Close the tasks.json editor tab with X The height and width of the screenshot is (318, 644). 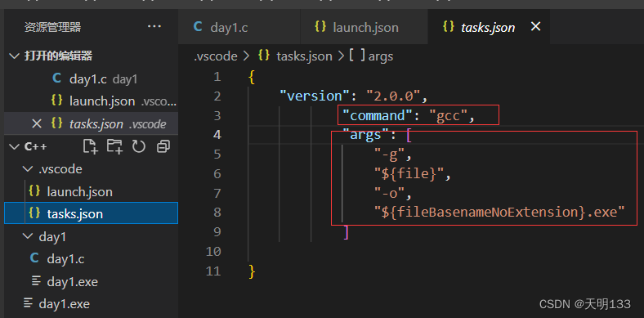[x=535, y=27]
